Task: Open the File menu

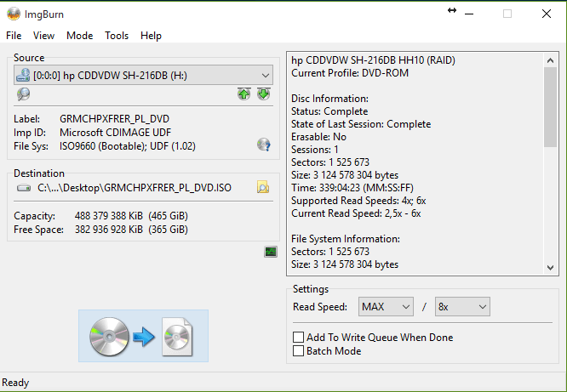Action: (14, 36)
